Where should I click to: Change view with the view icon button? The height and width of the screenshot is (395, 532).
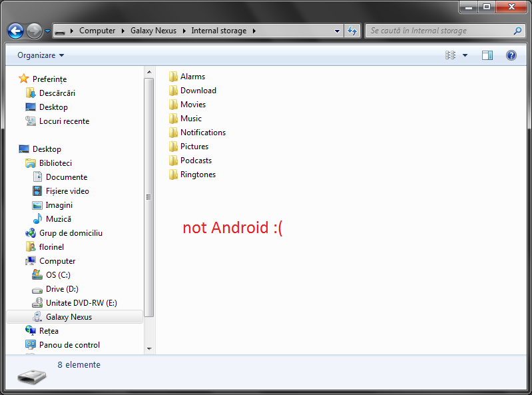[450, 55]
